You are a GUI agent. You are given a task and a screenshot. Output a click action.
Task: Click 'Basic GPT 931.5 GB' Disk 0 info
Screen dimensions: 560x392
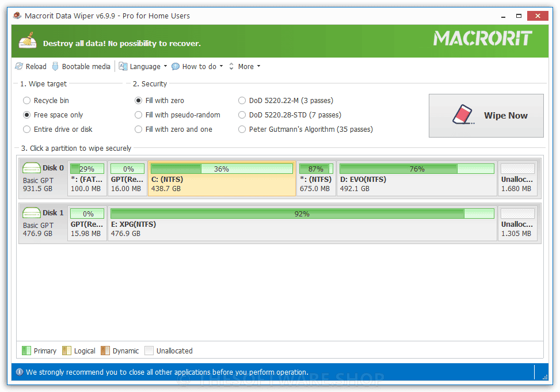tap(38, 184)
